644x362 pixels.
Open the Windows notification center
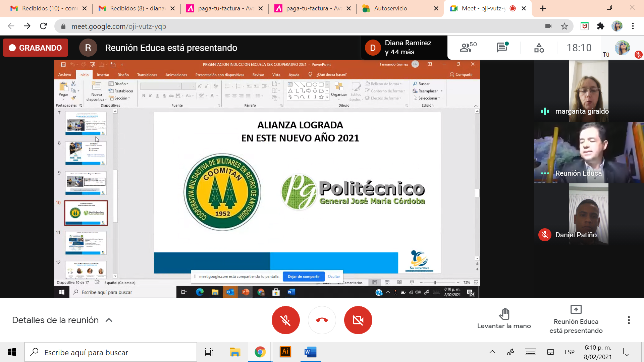[x=627, y=352]
